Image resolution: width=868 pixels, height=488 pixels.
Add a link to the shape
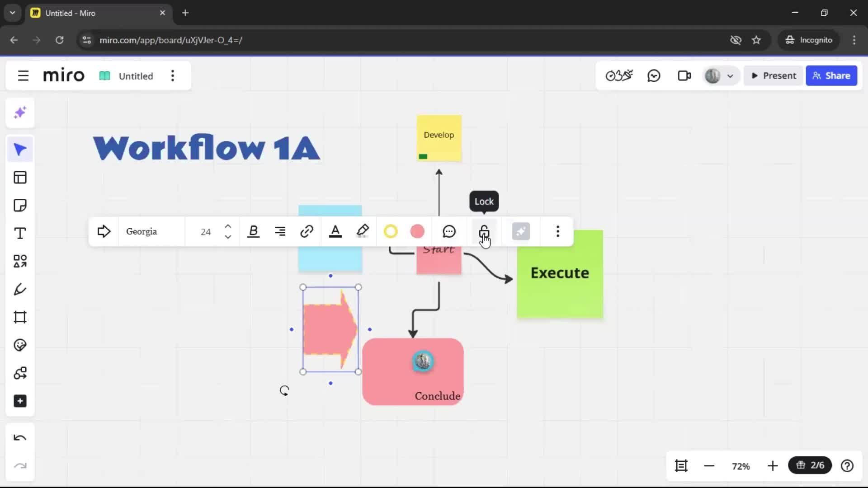coord(307,231)
